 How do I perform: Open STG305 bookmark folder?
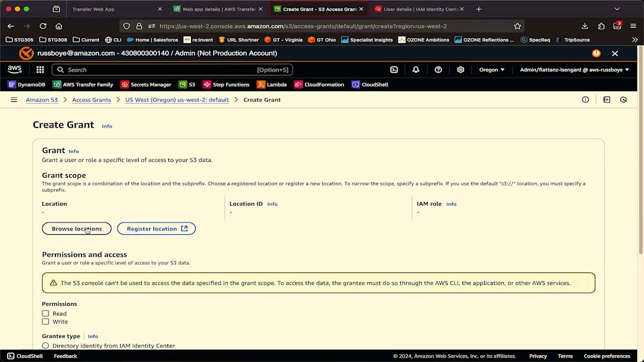coord(20,40)
